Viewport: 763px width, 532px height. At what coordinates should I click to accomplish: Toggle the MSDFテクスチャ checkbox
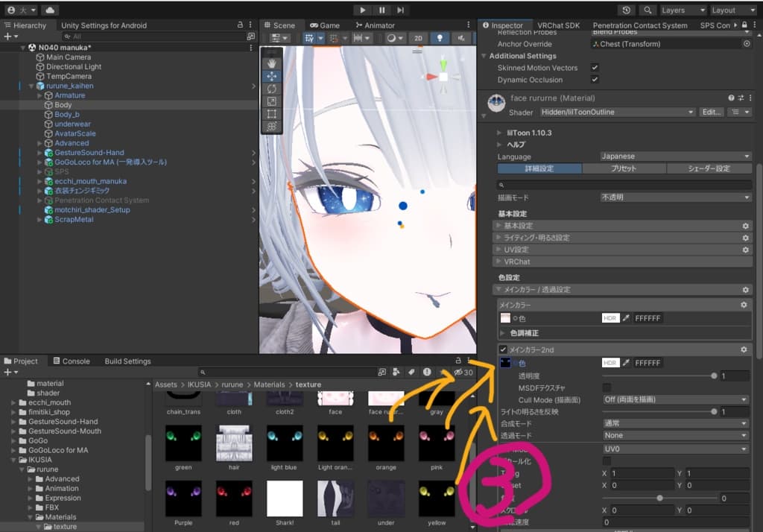click(x=607, y=387)
